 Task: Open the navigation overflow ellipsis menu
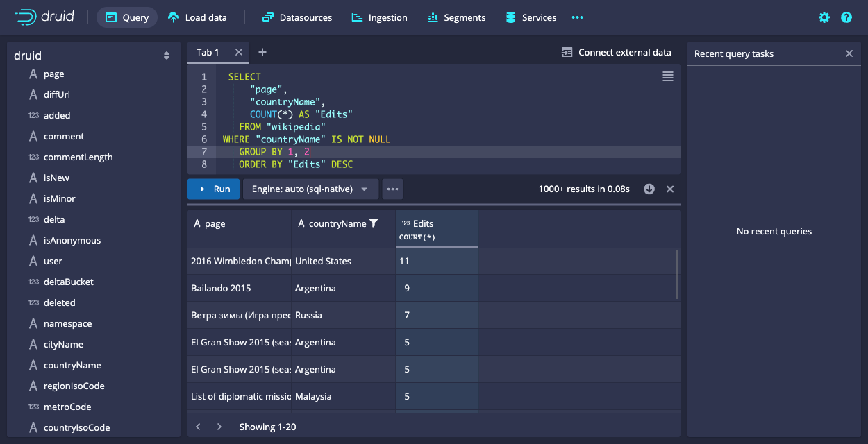pyautogui.click(x=577, y=17)
